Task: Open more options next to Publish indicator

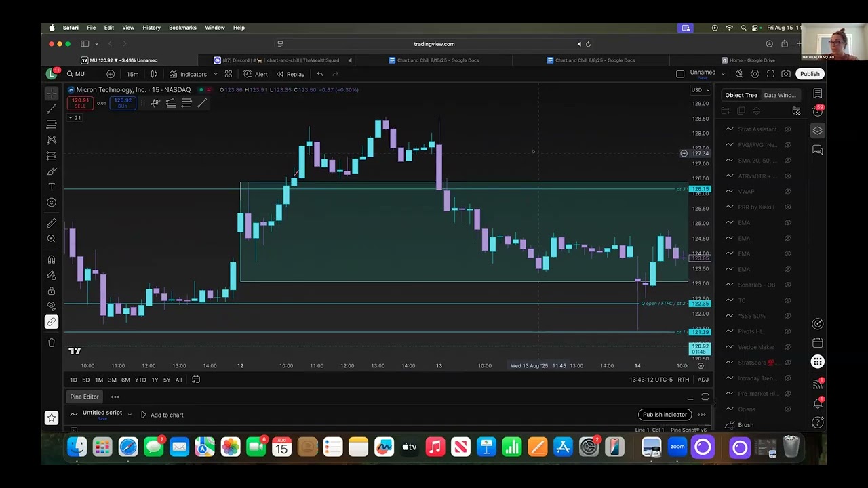Action: [702, 415]
